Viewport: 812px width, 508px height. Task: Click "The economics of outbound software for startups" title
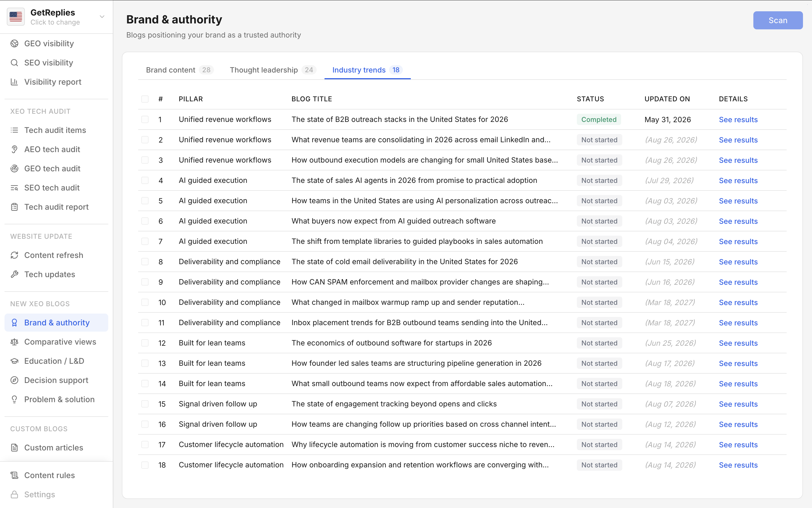pyautogui.click(x=392, y=343)
